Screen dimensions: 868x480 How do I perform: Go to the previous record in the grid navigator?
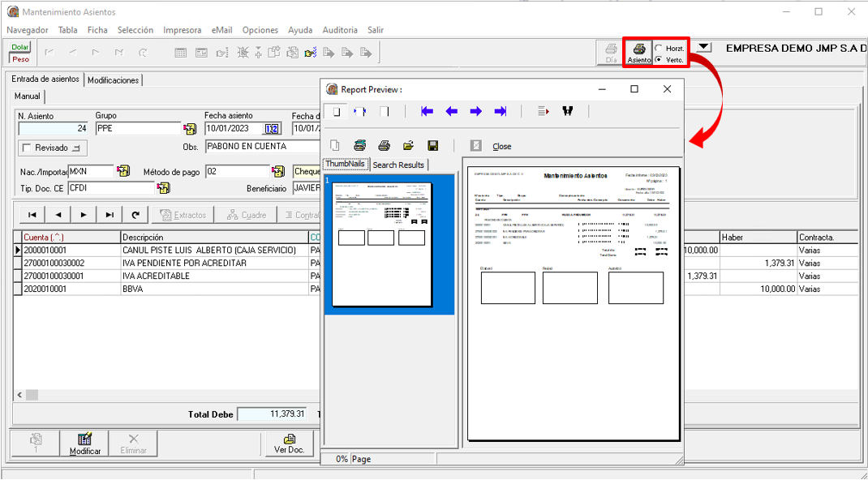pos(58,215)
